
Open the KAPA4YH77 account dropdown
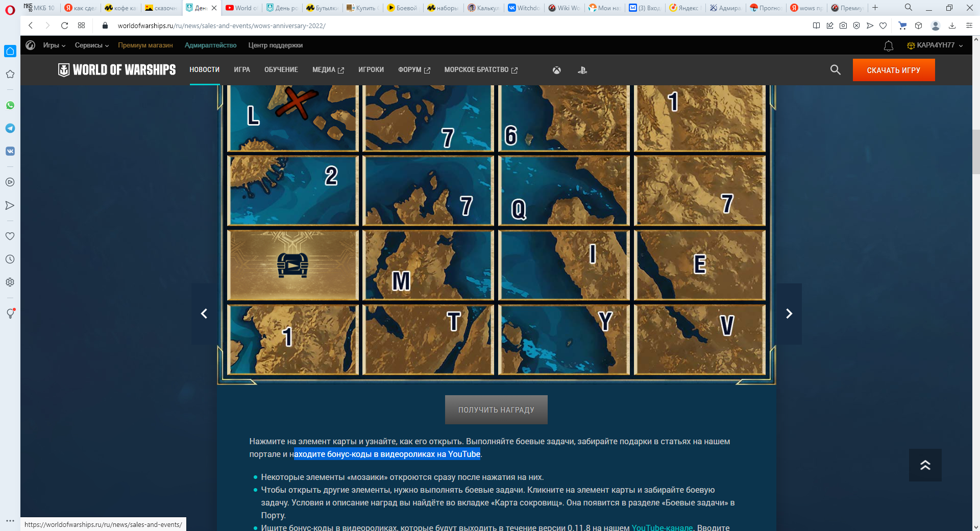point(935,45)
